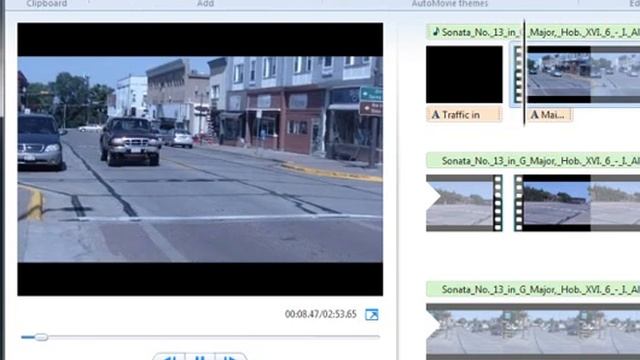Image resolution: width=640 pixels, height=360 pixels.
Task: Select the black title clip thumbnail
Action: (464, 74)
